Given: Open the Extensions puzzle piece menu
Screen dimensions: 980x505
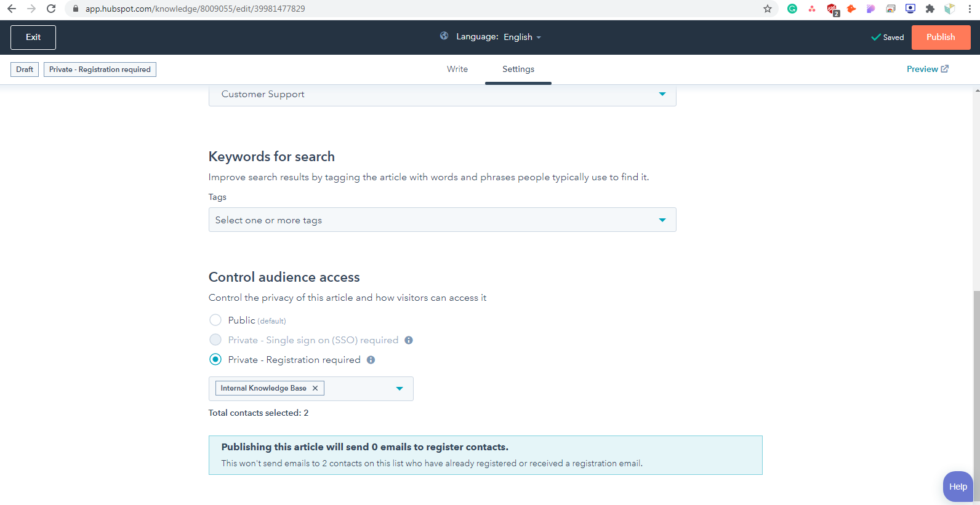Looking at the screenshot, I should click(930, 9).
